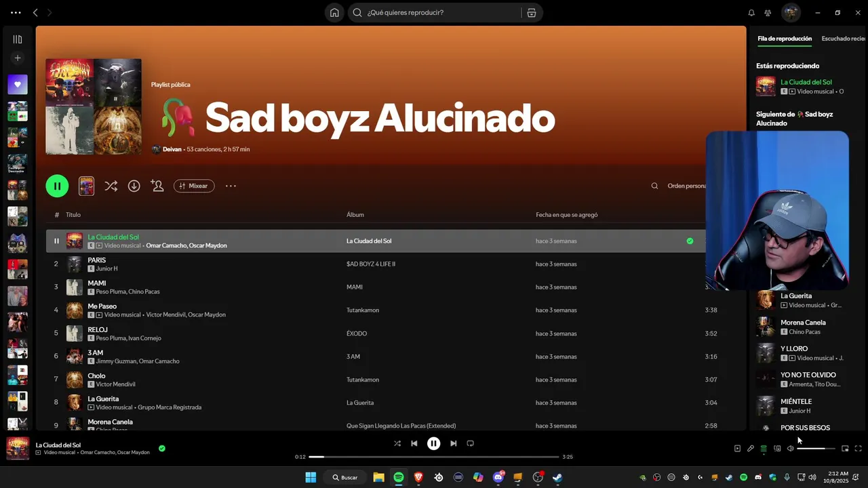Screen dimensions: 868x488
Task: Open the Omar Camacho artist link in first row
Action: coord(165,245)
